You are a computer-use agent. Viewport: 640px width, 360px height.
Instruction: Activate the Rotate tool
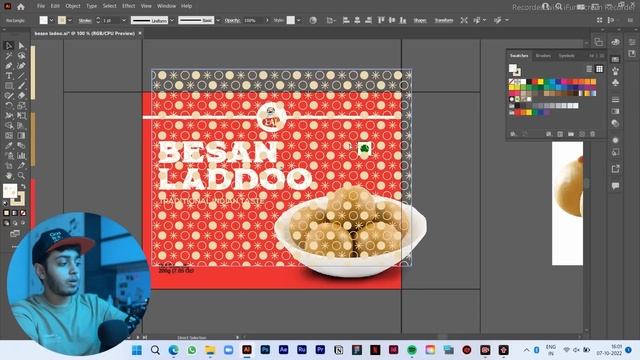pyautogui.click(x=9, y=105)
